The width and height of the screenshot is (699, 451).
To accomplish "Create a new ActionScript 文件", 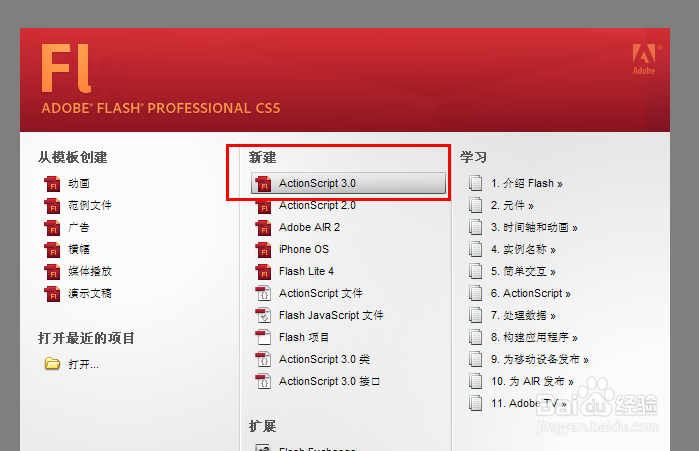I will [x=321, y=293].
